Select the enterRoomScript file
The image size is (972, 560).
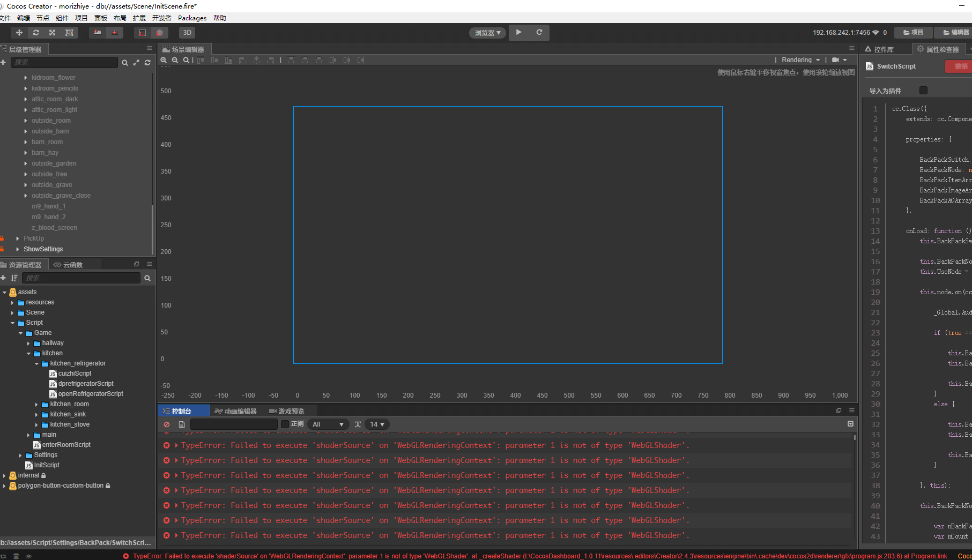pos(62,445)
